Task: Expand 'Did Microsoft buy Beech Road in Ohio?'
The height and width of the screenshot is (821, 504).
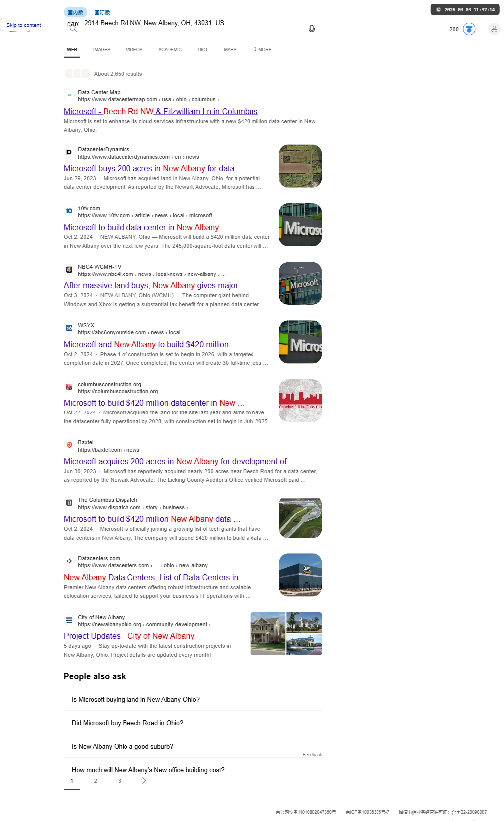Action: [x=193, y=723]
